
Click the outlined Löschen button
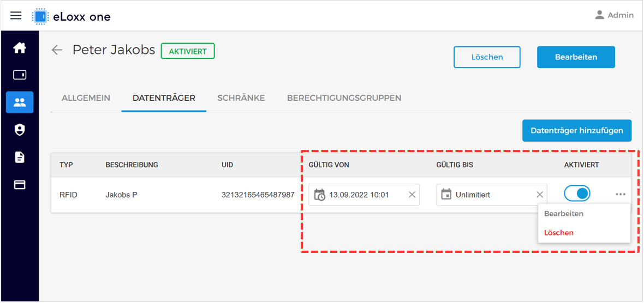pyautogui.click(x=487, y=57)
